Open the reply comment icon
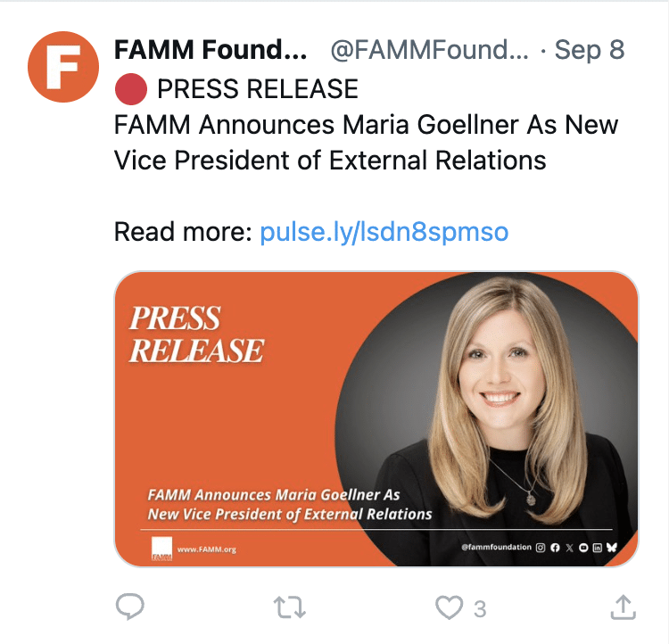Image resolution: width=669 pixels, height=644 pixels. (130, 608)
